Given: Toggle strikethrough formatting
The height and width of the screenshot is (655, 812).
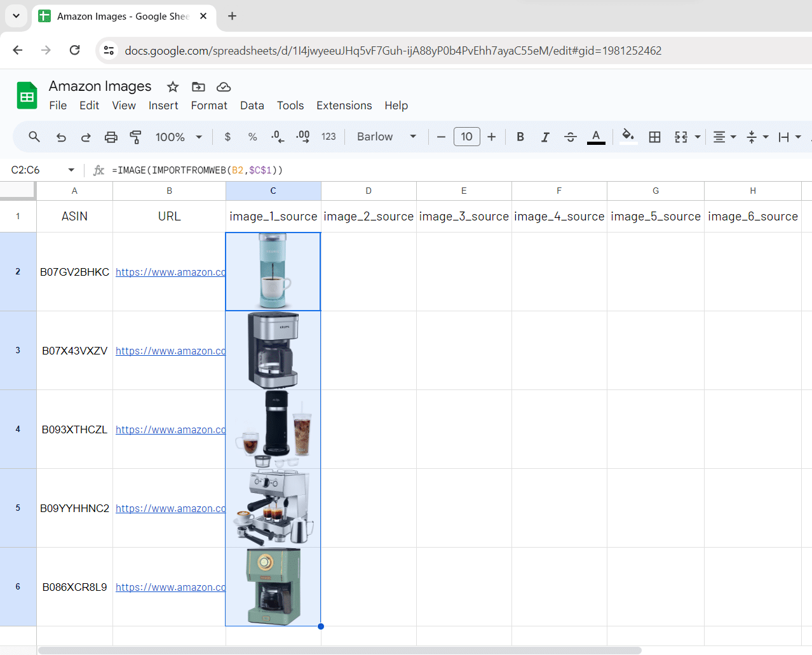Looking at the screenshot, I should coord(570,137).
